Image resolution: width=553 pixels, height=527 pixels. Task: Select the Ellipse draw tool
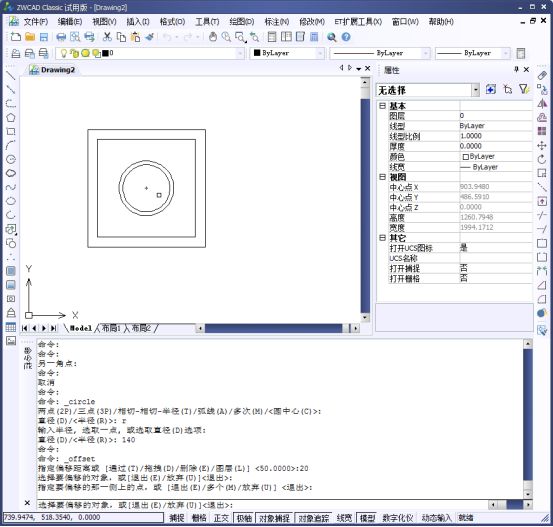point(11,201)
